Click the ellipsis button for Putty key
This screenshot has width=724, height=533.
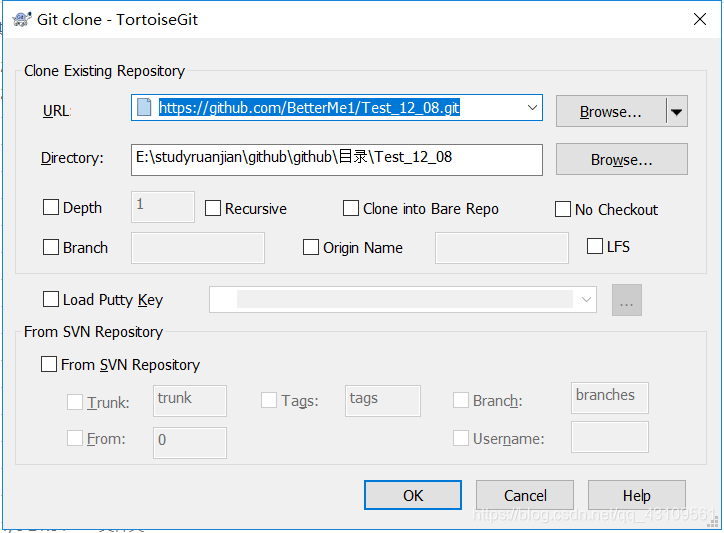click(x=627, y=300)
